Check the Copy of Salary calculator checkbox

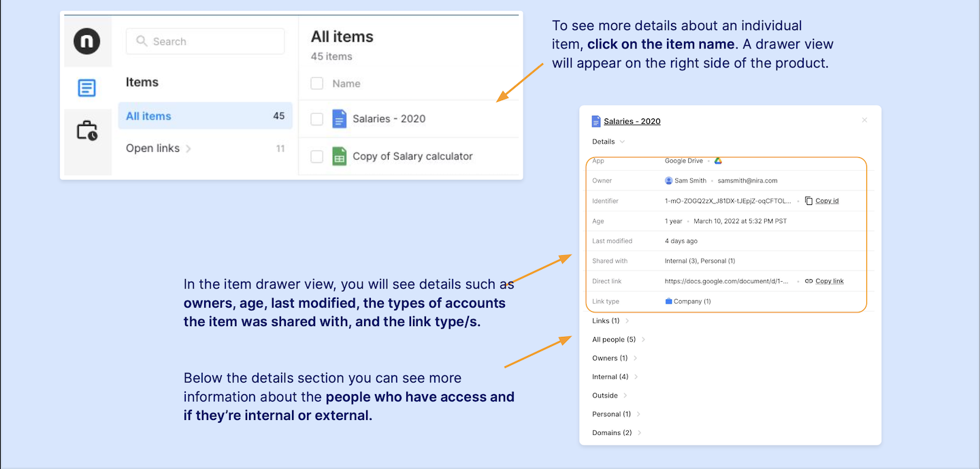tap(316, 157)
